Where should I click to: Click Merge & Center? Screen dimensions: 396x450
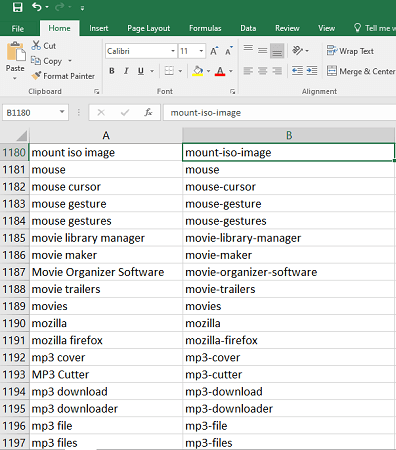pyautogui.click(x=361, y=71)
